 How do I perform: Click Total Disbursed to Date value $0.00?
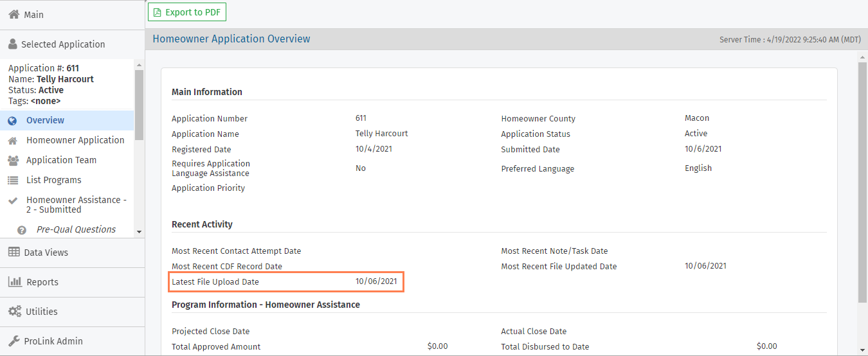pos(766,346)
